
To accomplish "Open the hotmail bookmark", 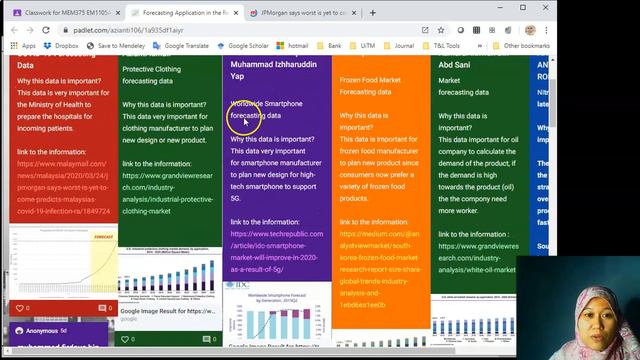I will tap(292, 46).
